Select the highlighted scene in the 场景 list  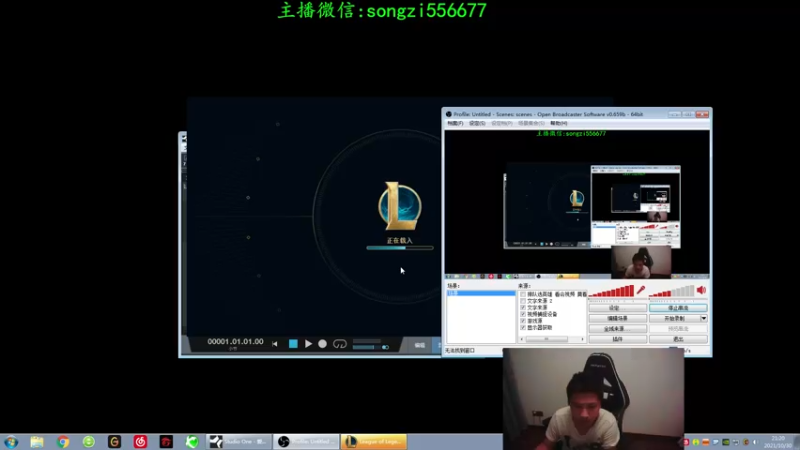pos(481,293)
